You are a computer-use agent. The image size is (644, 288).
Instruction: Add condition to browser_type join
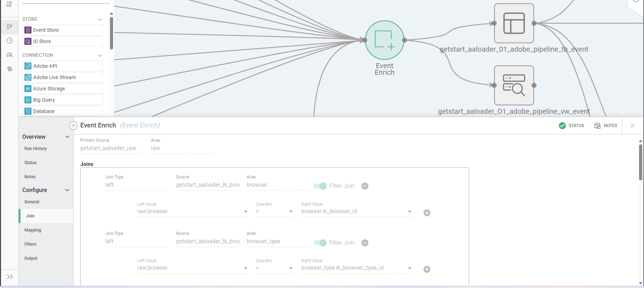tap(427, 269)
